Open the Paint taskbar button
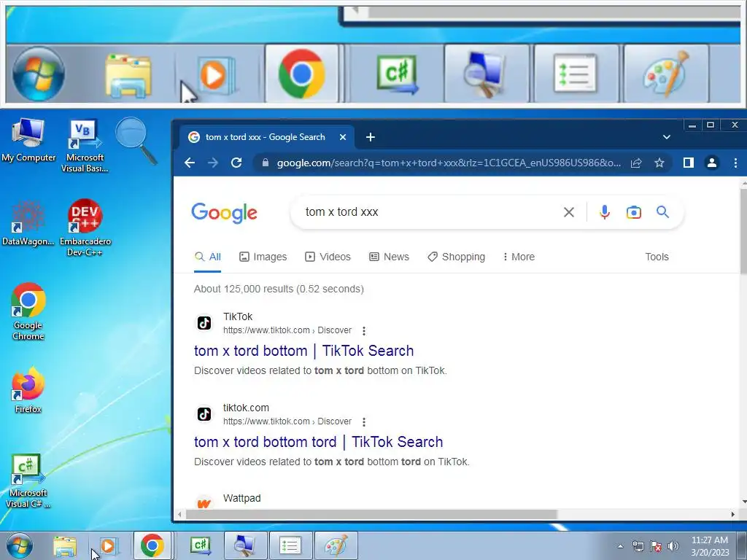 click(x=336, y=545)
